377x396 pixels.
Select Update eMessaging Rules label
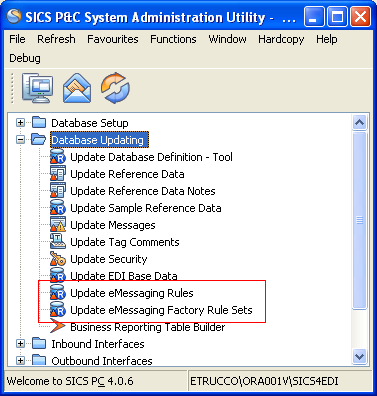132,293
